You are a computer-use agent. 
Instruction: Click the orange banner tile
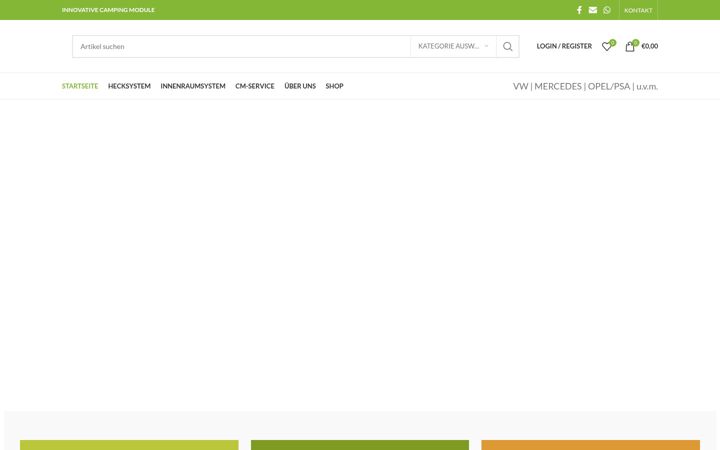pos(591,445)
